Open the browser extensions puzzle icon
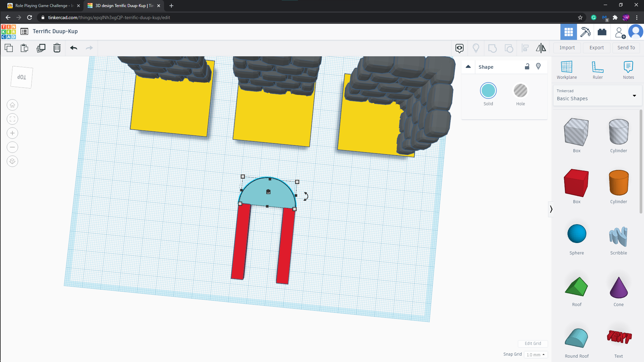The height and width of the screenshot is (362, 644). (615, 17)
